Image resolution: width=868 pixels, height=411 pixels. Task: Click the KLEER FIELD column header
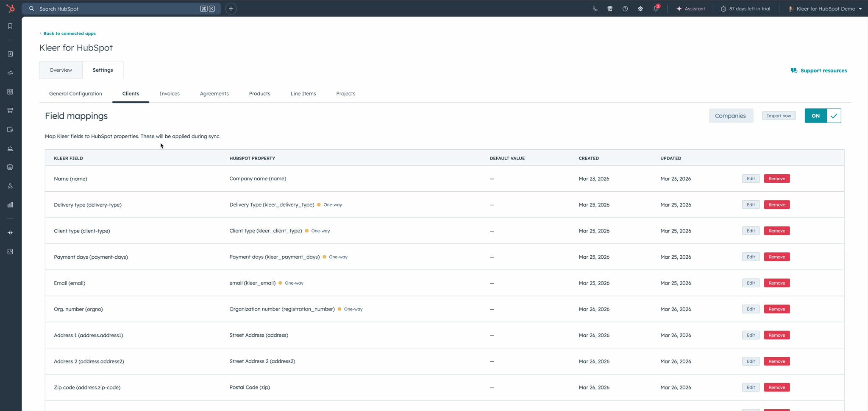point(68,158)
